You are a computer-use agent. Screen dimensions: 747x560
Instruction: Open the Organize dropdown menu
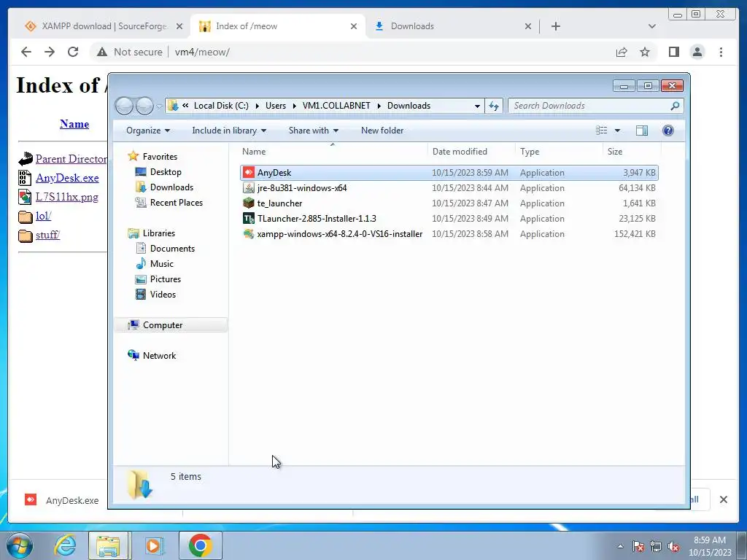[x=148, y=131]
